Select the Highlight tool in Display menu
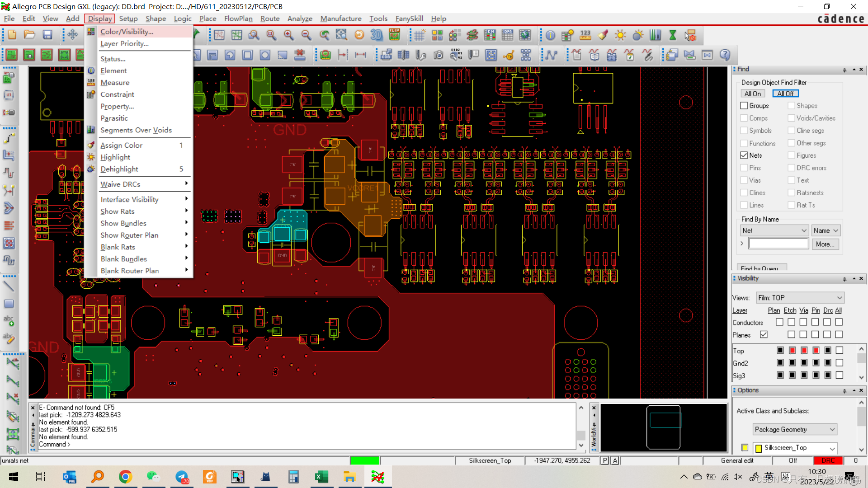Screen dimensions: 868x488 (115, 157)
